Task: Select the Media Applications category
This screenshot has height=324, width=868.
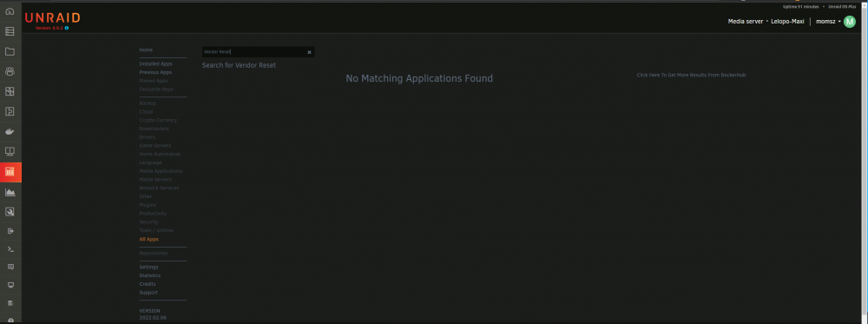Action: pyautogui.click(x=161, y=171)
